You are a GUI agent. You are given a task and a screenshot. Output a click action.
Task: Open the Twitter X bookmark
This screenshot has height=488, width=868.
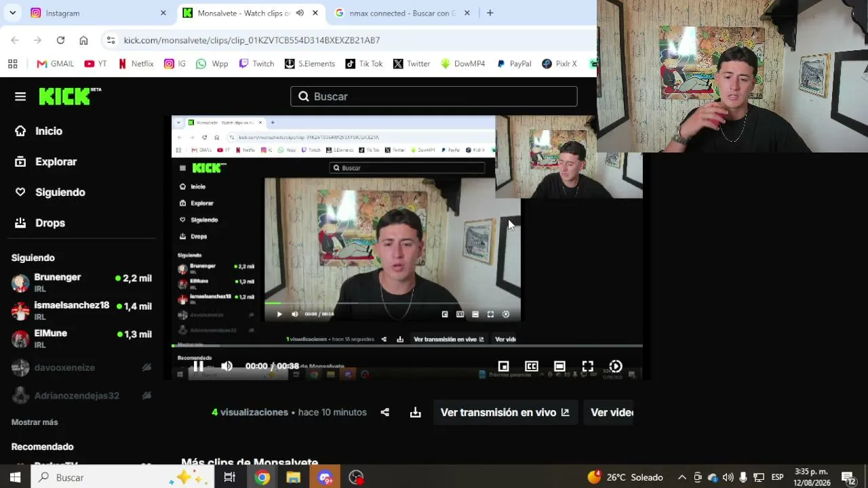click(x=412, y=64)
